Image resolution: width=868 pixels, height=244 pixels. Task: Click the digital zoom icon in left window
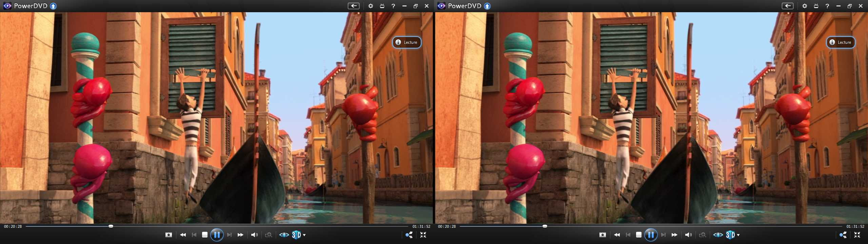click(x=269, y=235)
